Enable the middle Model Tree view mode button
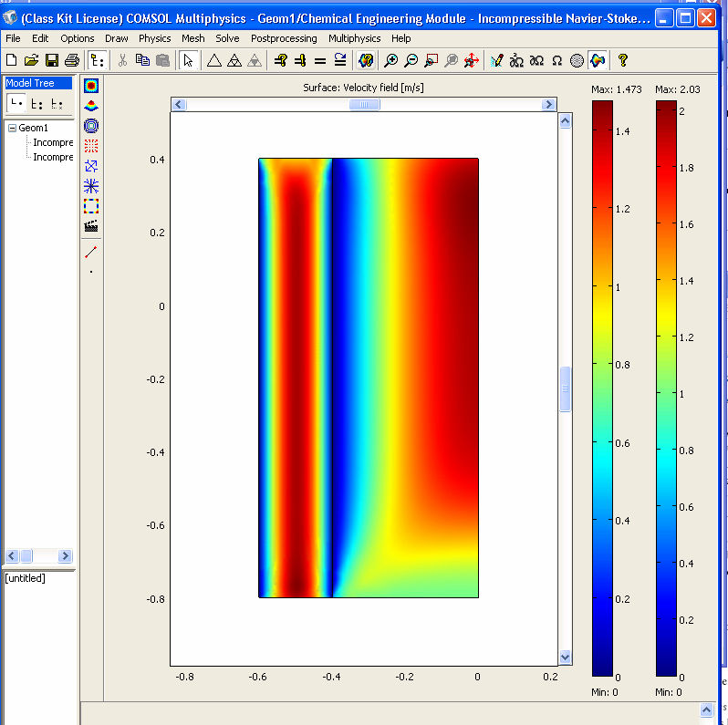 36,103
